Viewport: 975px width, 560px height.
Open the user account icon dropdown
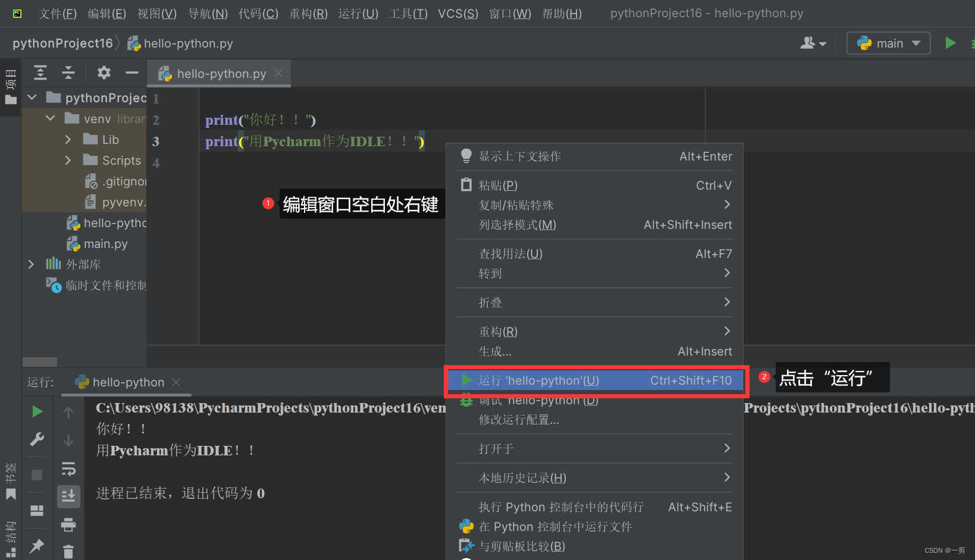point(813,43)
